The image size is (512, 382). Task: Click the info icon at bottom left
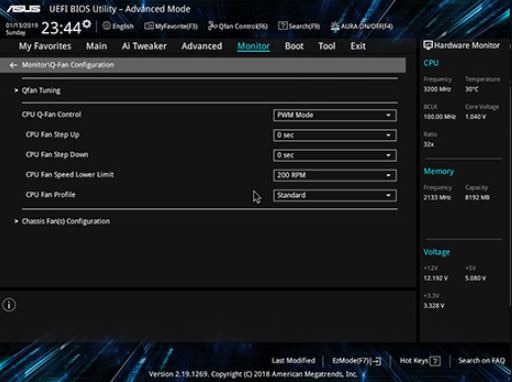pyautogui.click(x=9, y=305)
